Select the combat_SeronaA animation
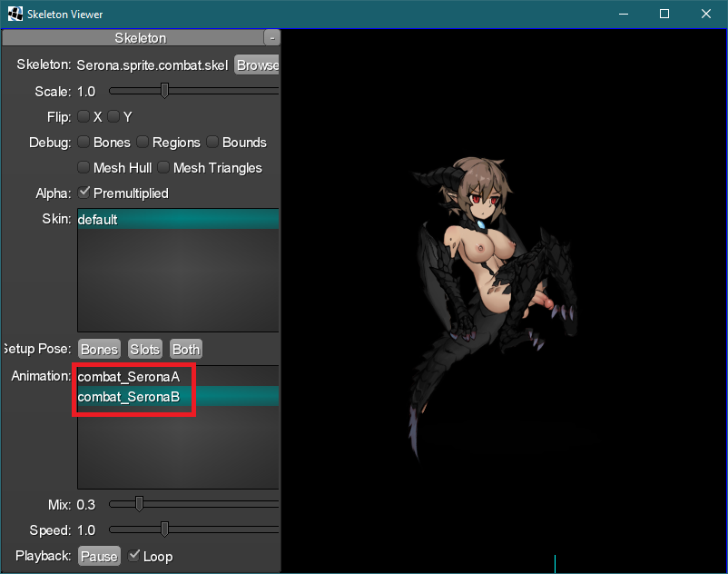Screen dimensions: 728x574 click(178, 377)
